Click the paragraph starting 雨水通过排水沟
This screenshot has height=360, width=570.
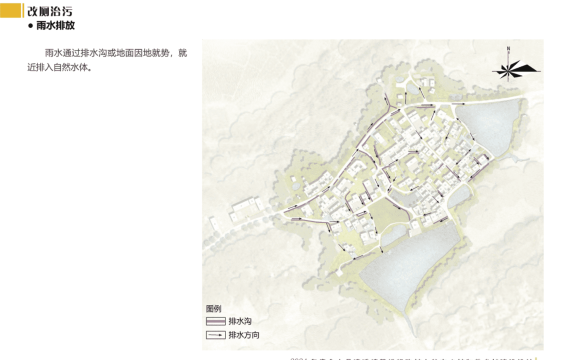107,60
